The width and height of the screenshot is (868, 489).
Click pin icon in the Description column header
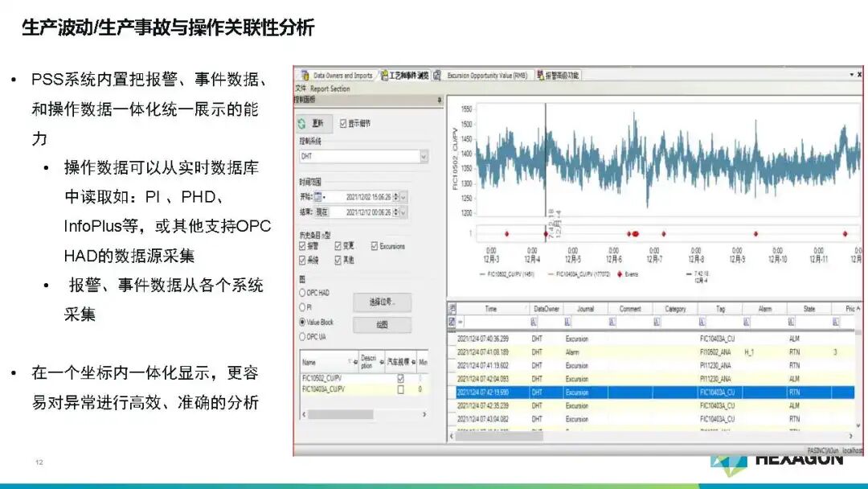click(x=382, y=362)
